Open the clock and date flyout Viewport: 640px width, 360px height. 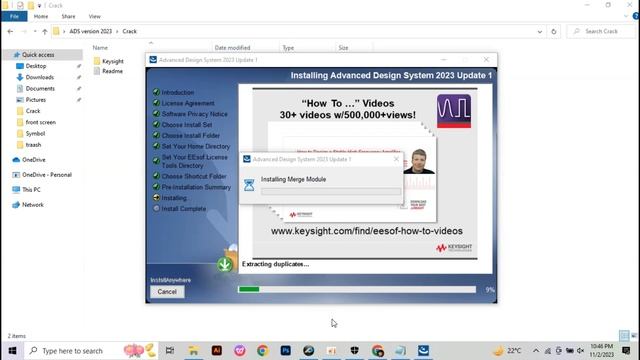[601, 351]
